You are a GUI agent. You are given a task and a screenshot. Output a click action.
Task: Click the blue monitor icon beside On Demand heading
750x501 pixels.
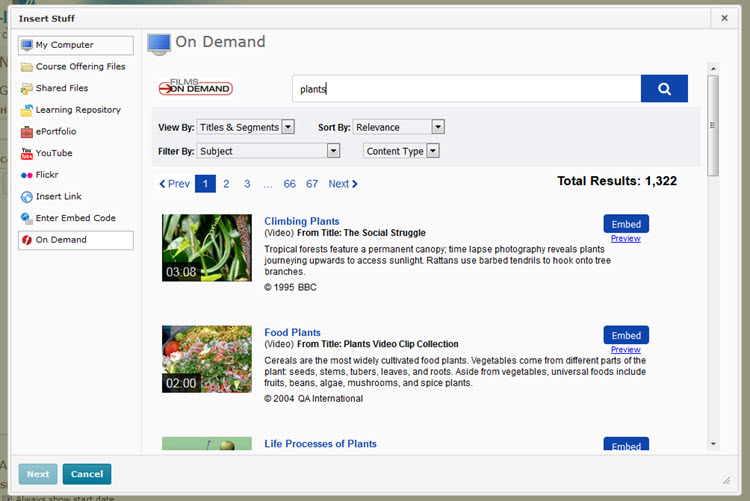tap(159, 44)
